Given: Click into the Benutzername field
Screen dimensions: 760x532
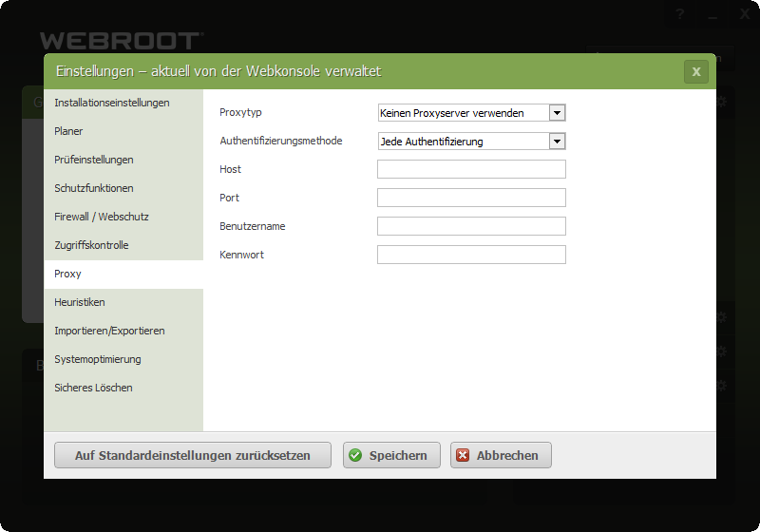Looking at the screenshot, I should pyautogui.click(x=471, y=226).
